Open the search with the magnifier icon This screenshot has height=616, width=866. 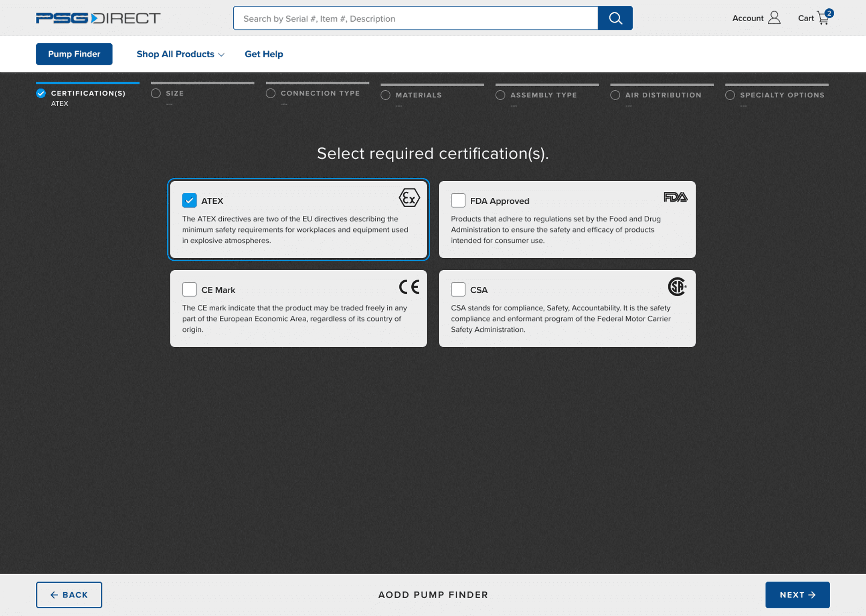pos(615,18)
